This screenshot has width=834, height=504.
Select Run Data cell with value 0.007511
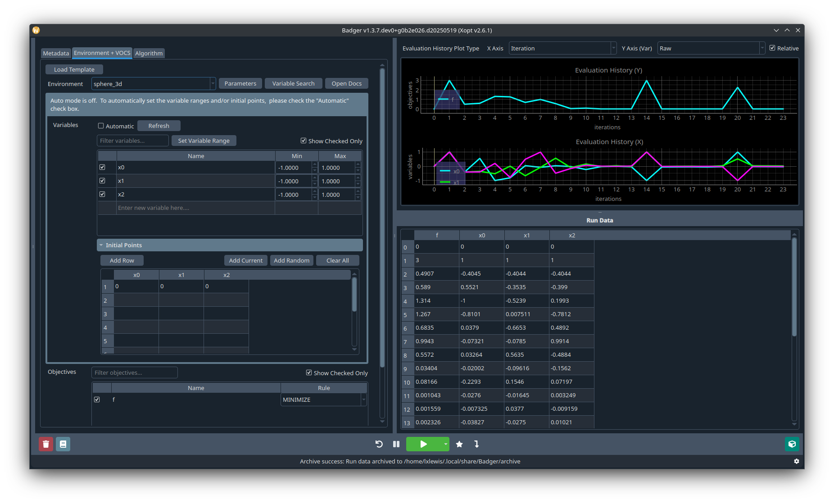coord(527,314)
